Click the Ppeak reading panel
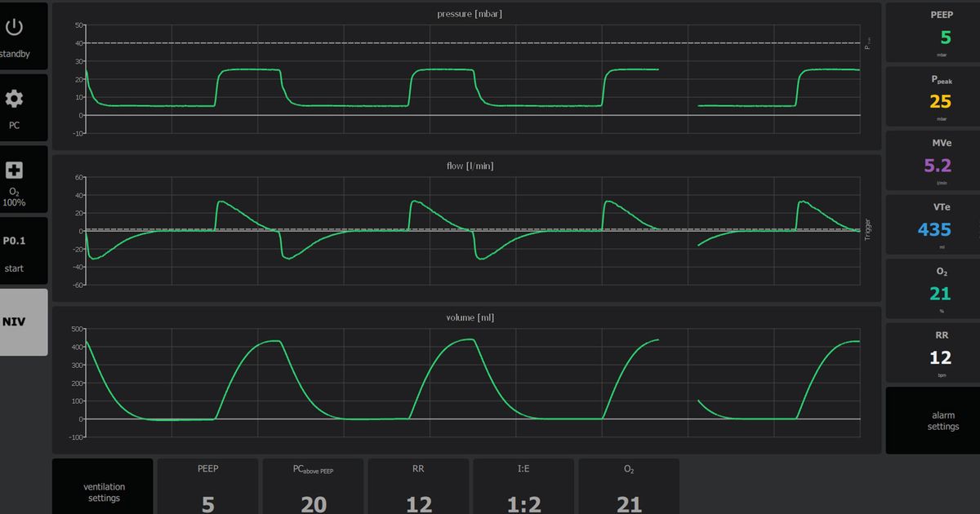The height and width of the screenshot is (514, 980). pyautogui.click(x=933, y=96)
